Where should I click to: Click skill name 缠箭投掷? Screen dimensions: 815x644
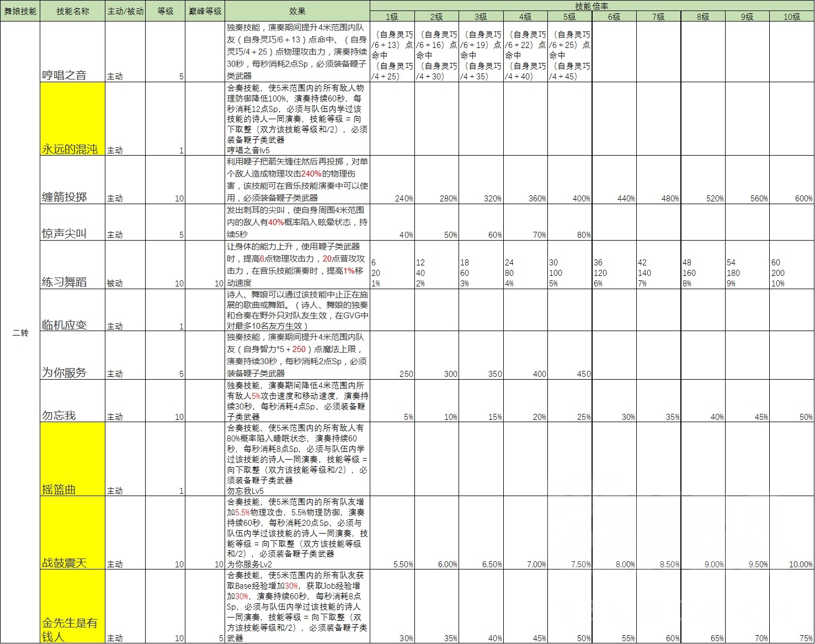(72, 180)
